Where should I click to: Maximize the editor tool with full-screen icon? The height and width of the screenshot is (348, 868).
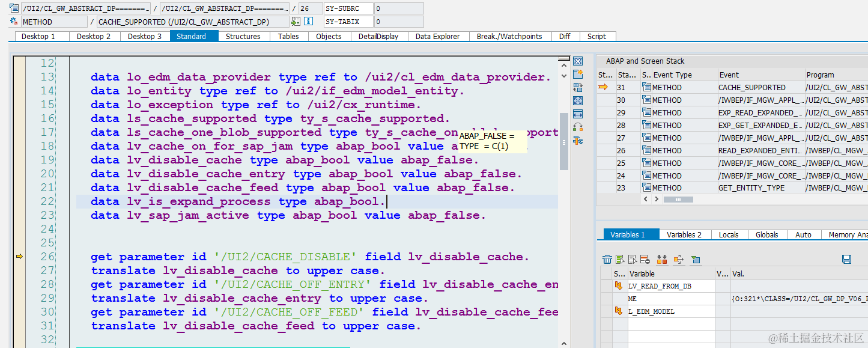[578, 101]
